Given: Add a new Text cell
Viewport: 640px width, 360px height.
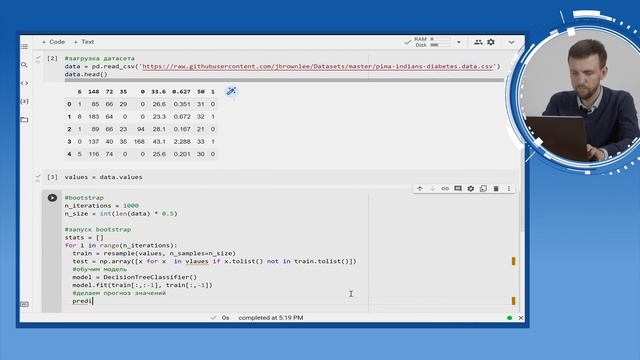Looking at the screenshot, I should (x=84, y=42).
